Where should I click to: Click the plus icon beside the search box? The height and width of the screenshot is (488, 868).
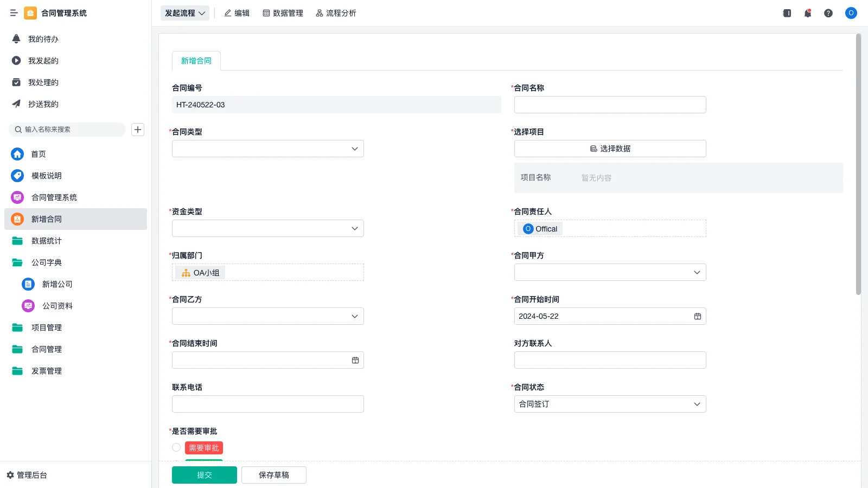138,130
